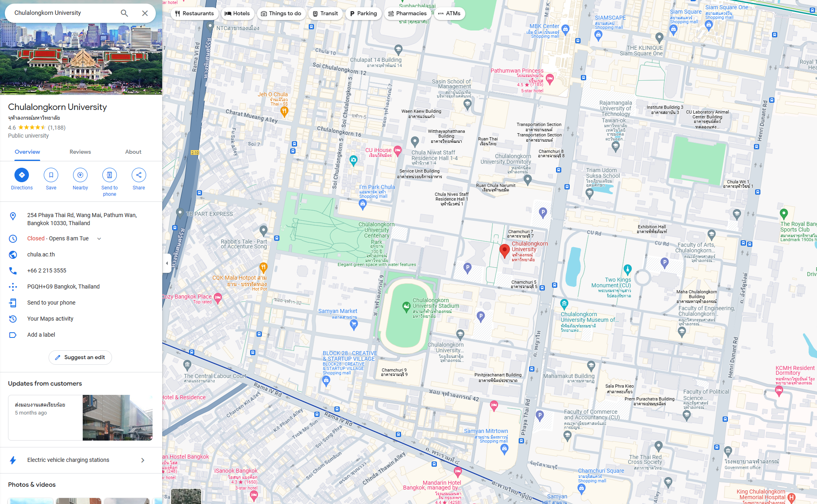Expand the opening hours dropdown arrow
Viewport: 817px width, 504px height.
(x=99, y=239)
